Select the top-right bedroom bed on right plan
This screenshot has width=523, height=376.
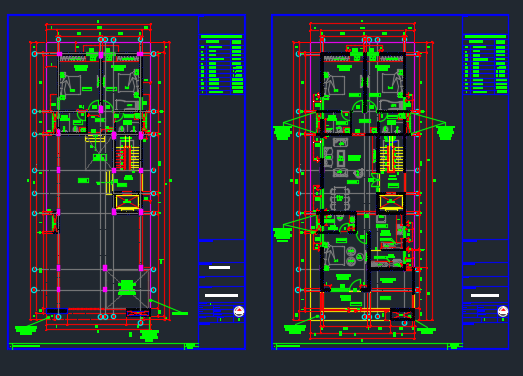[393, 83]
